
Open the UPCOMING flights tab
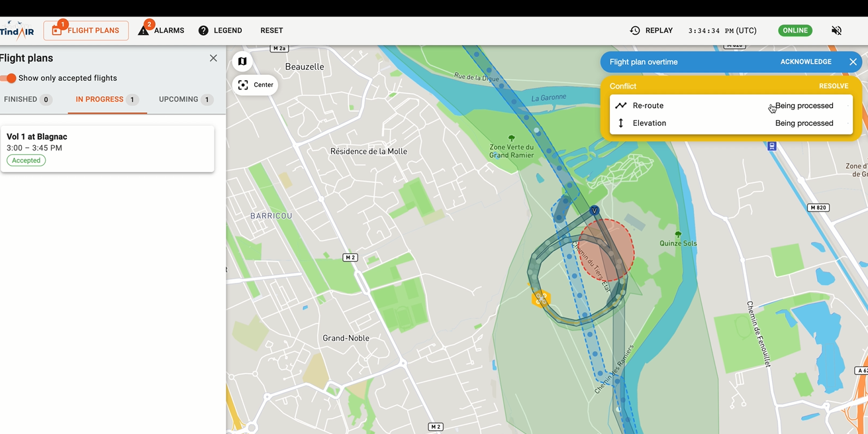click(x=180, y=99)
